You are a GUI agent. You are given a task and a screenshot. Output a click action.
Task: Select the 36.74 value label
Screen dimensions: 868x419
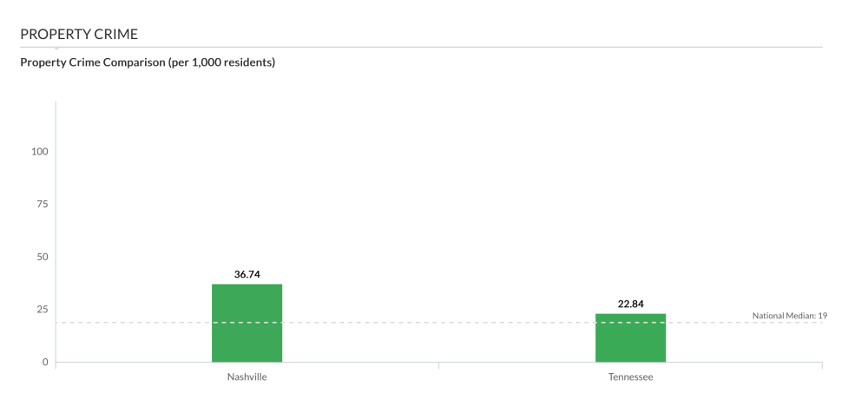[x=247, y=274]
